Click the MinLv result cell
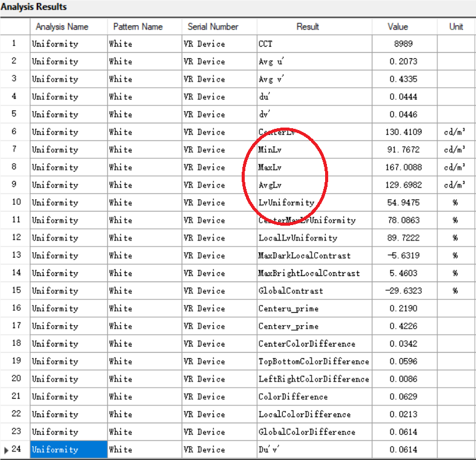 [314, 150]
